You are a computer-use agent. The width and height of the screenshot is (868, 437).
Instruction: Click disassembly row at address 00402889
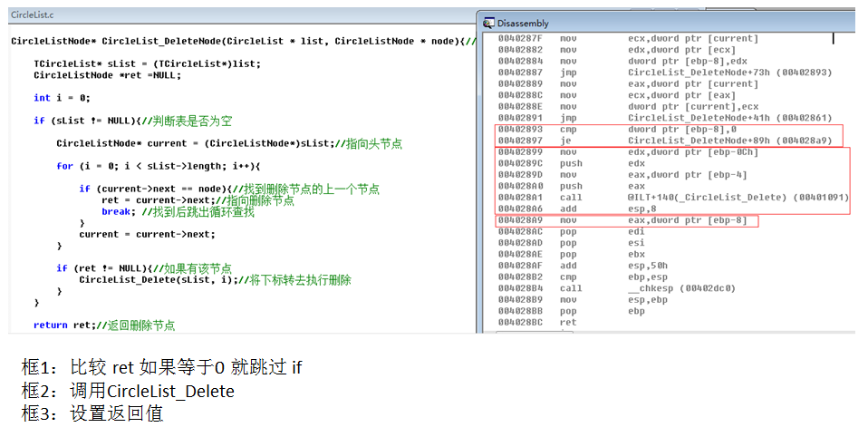coord(628,83)
